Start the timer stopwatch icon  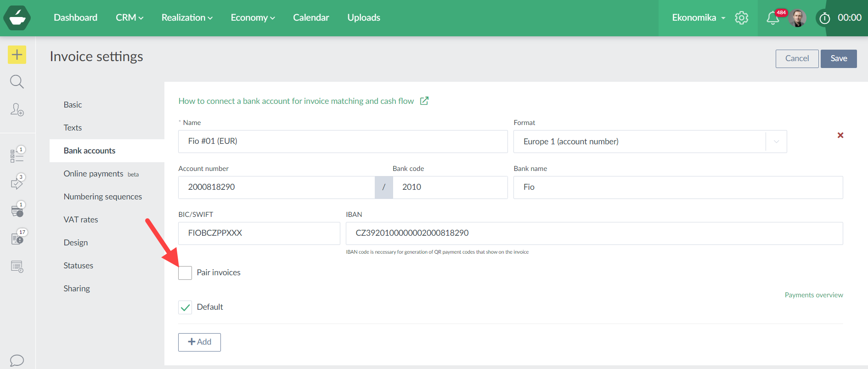click(825, 18)
